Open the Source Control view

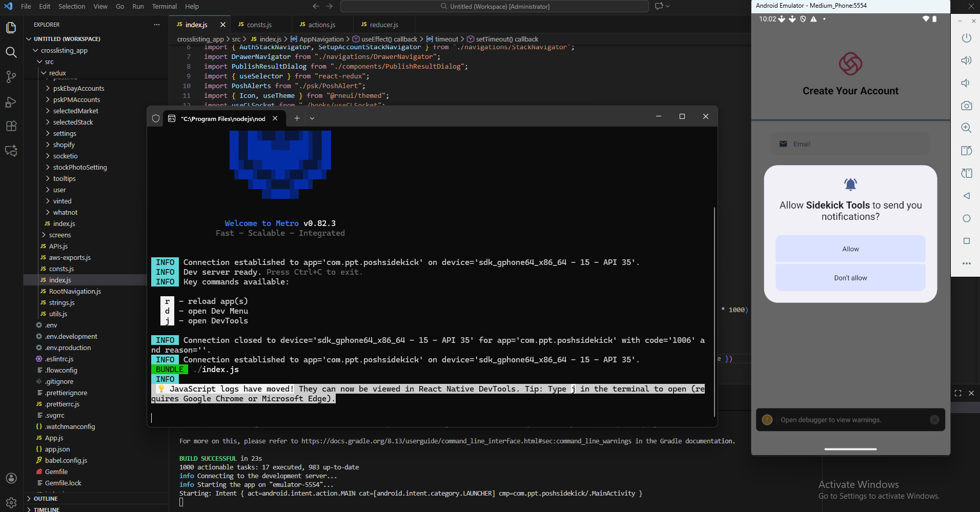[11, 77]
